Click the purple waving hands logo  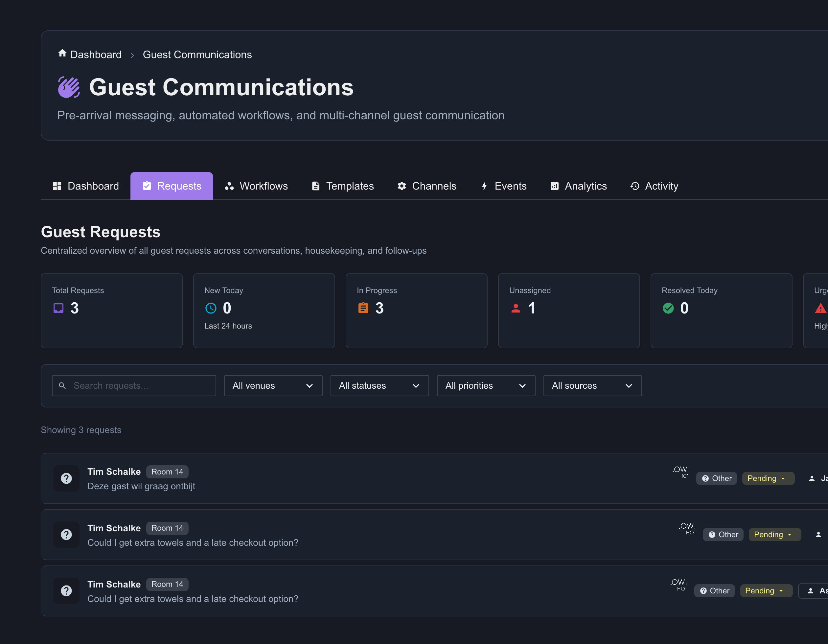click(x=69, y=87)
